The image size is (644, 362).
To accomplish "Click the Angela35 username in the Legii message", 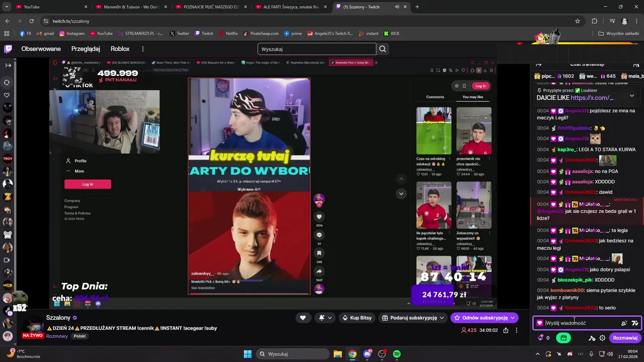I will 576,111.
